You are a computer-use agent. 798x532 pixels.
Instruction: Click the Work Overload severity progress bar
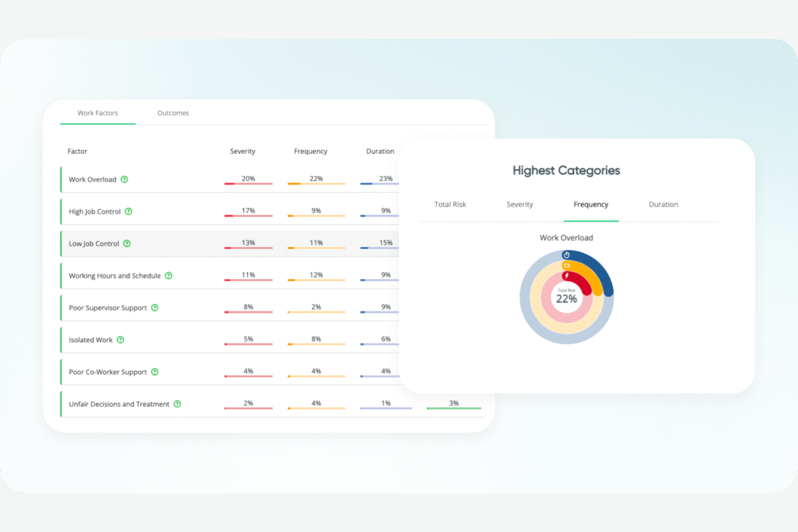click(248, 183)
